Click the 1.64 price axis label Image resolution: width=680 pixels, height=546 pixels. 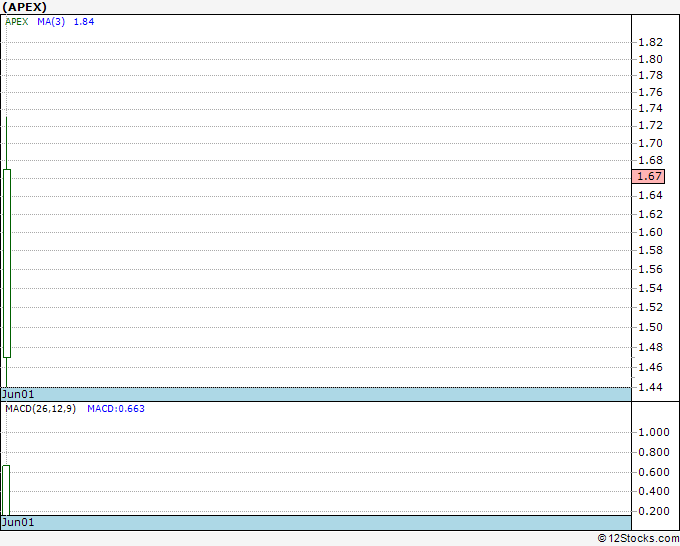[651, 196]
